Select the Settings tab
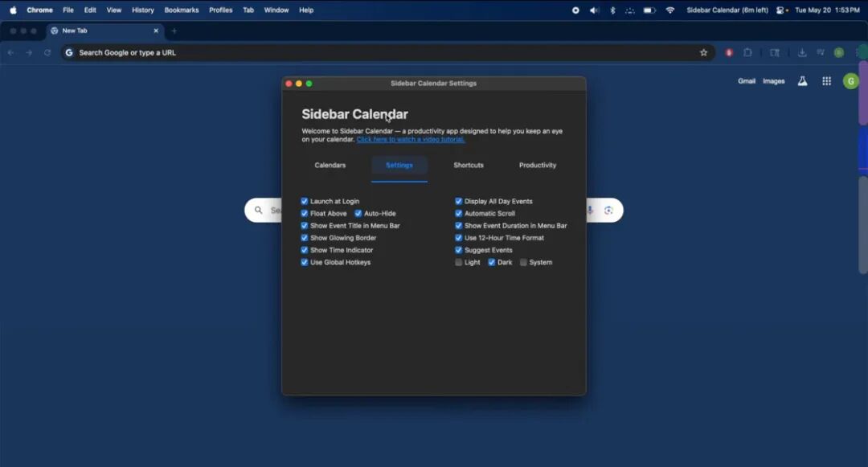The width and height of the screenshot is (868, 467). coord(399,166)
